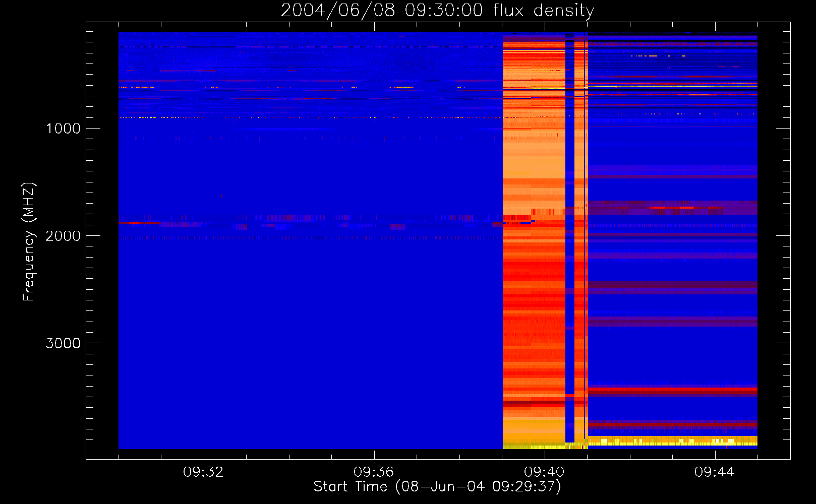
Task: Click the 2000 frequency tick label
Action: 63,236
